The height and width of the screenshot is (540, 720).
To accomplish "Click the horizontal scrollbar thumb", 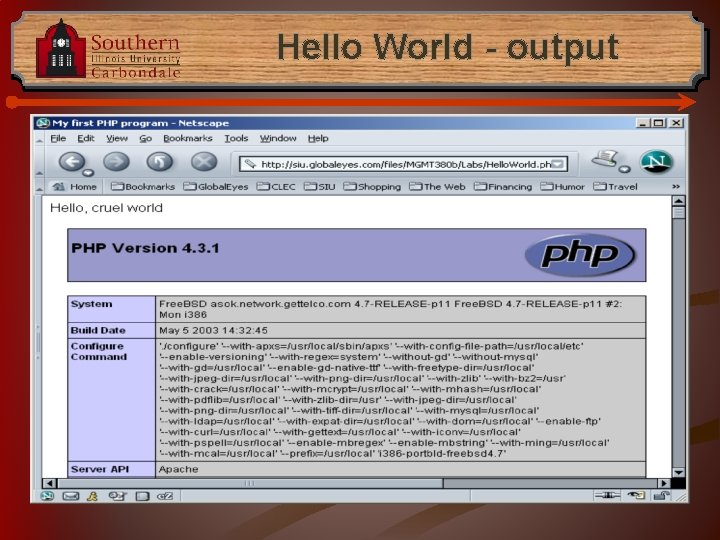I will click(250, 483).
